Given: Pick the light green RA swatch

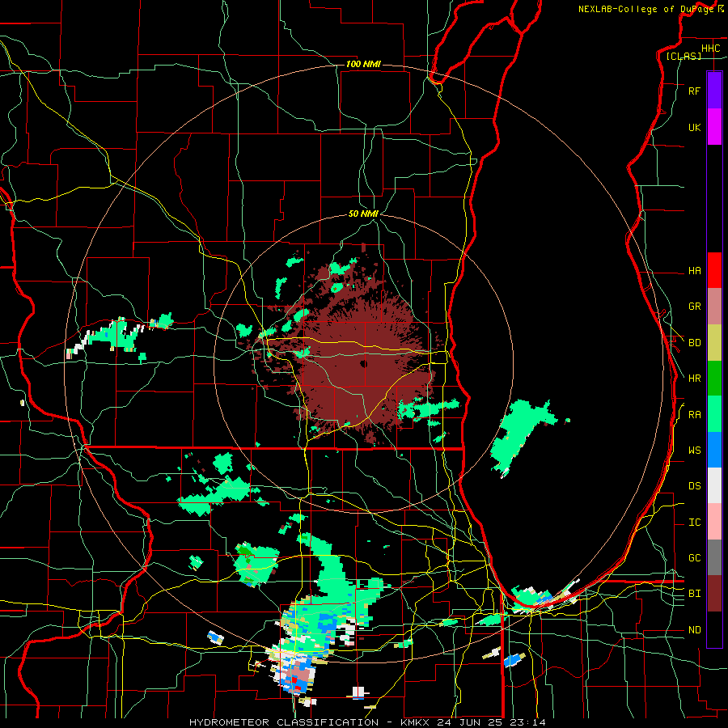Looking at the screenshot, I should [x=714, y=414].
